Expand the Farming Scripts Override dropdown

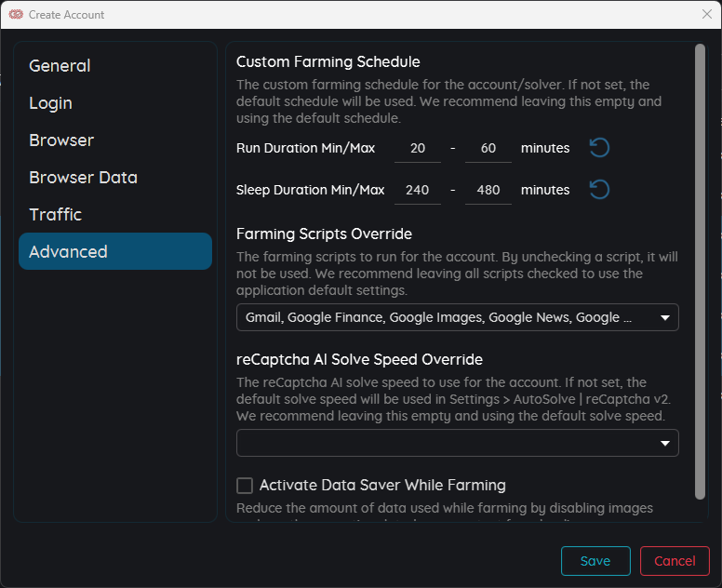(664, 317)
